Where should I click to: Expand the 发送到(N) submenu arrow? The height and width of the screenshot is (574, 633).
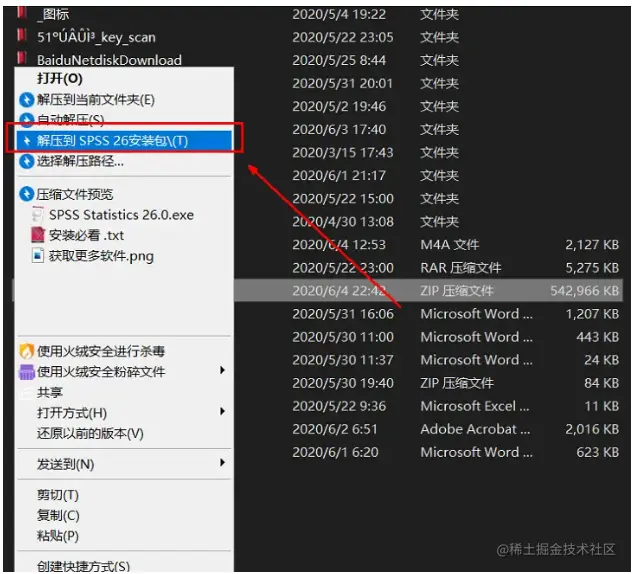pyautogui.click(x=222, y=463)
